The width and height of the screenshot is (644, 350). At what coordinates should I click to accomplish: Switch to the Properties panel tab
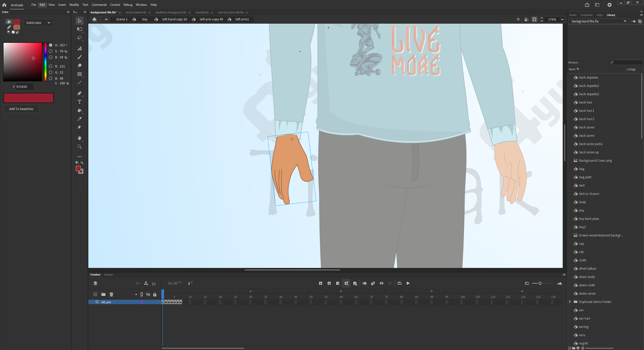586,15
